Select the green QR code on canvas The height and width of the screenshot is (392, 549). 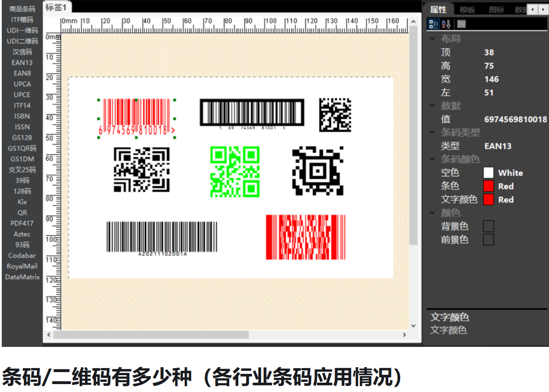(x=235, y=172)
